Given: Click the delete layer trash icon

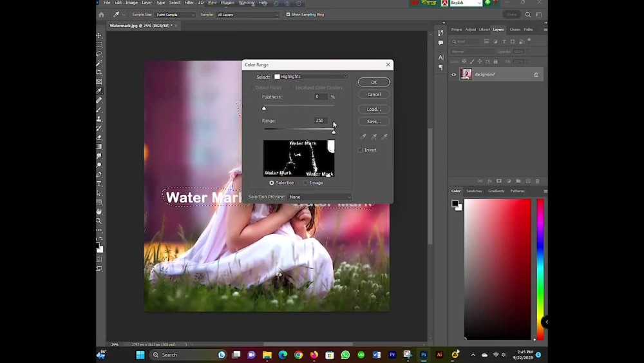Looking at the screenshot, I should point(537,181).
